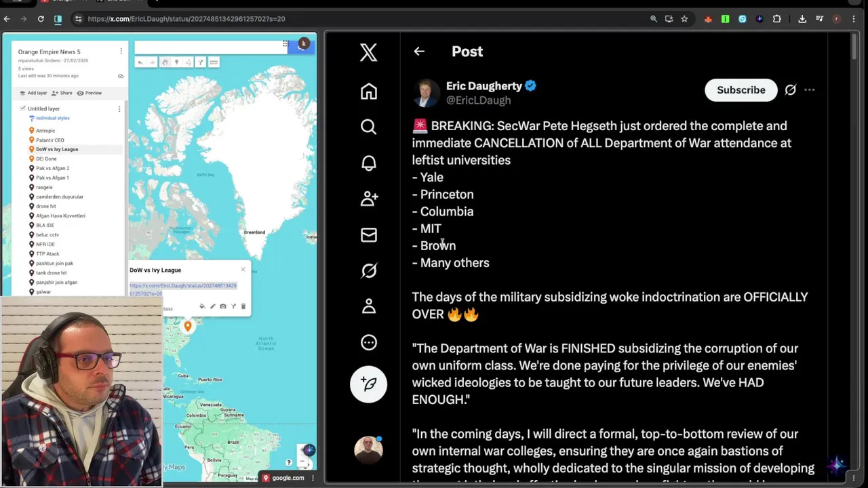Click the orange map marker pin

[188, 327]
